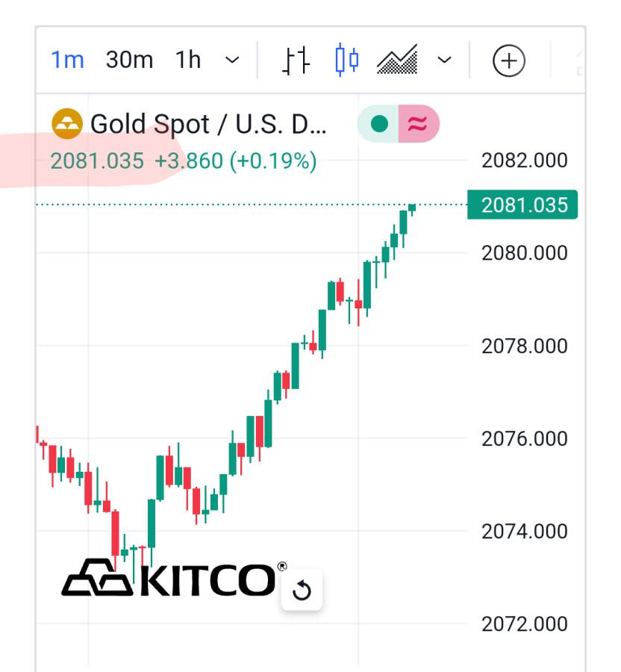This screenshot has width=621, height=672.
Task: Click the 2081.035 last price value text
Action: (x=97, y=161)
